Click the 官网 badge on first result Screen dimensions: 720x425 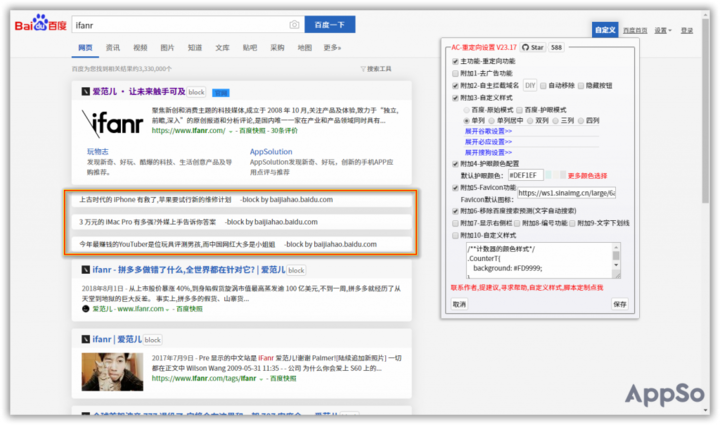click(x=221, y=93)
